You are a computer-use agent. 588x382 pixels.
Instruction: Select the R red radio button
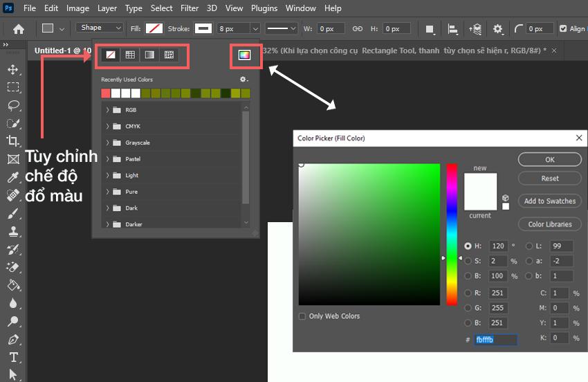(468, 293)
